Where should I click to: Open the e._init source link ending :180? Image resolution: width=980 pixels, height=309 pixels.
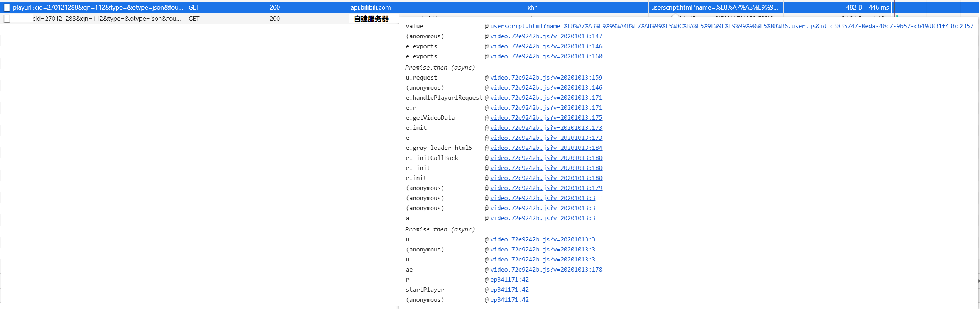point(546,168)
